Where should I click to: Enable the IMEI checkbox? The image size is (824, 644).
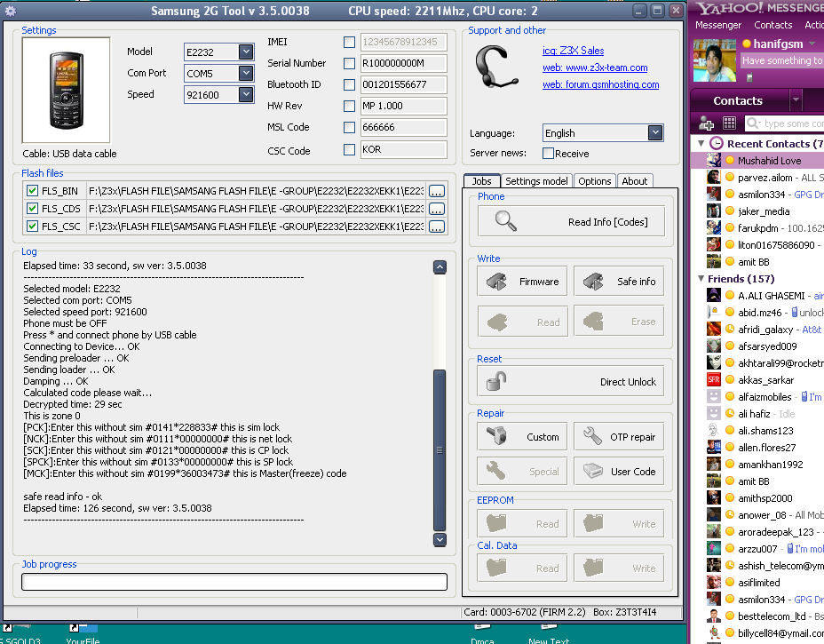point(349,42)
